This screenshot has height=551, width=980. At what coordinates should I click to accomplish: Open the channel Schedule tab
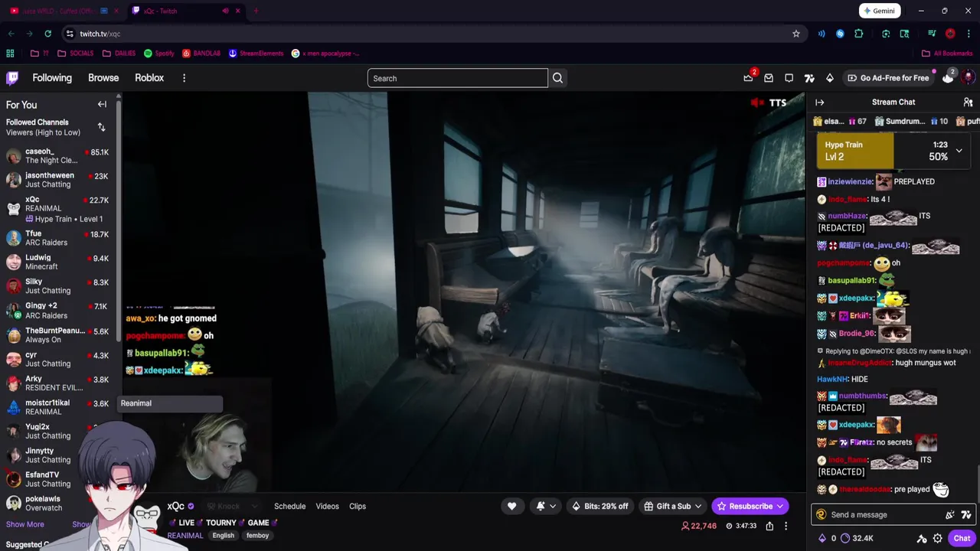pos(290,506)
